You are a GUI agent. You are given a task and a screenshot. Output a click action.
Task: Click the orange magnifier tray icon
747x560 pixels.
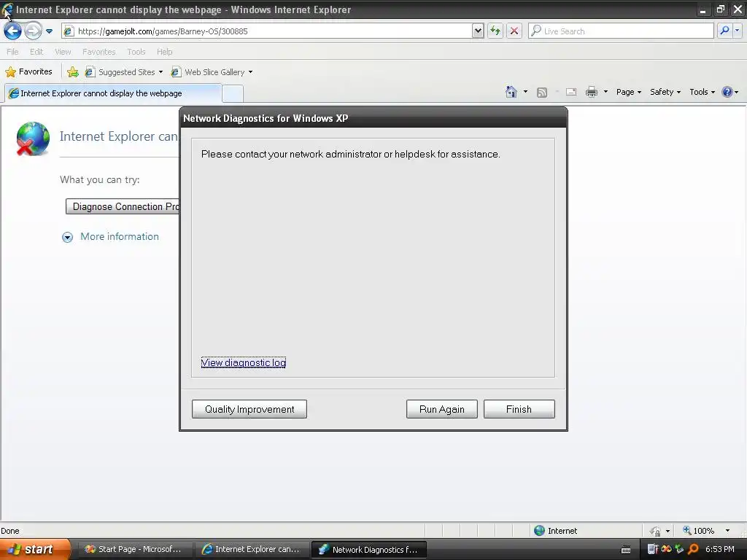tap(693, 549)
